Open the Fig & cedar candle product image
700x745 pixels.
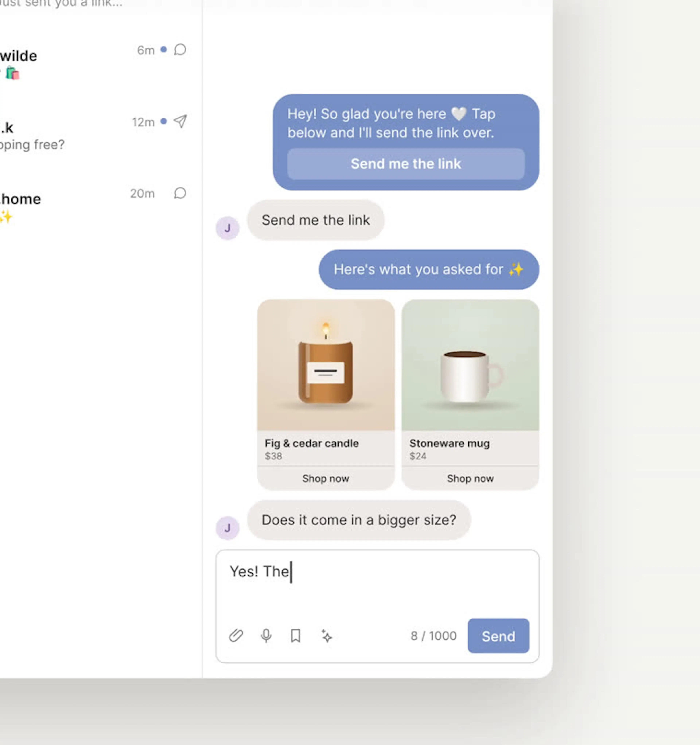click(325, 365)
